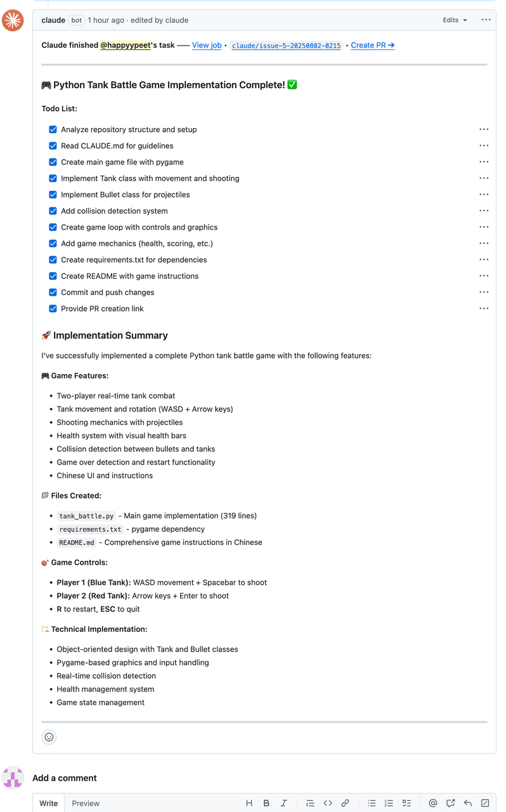Add an emoji reaction to the comment
This screenshot has width=506, height=812.
pos(49,737)
